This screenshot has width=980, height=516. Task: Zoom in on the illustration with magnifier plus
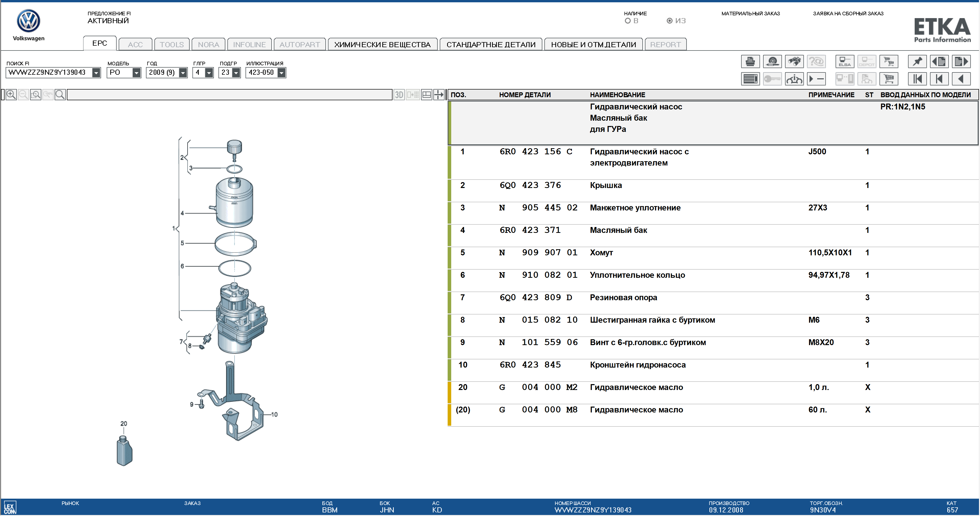(11, 95)
